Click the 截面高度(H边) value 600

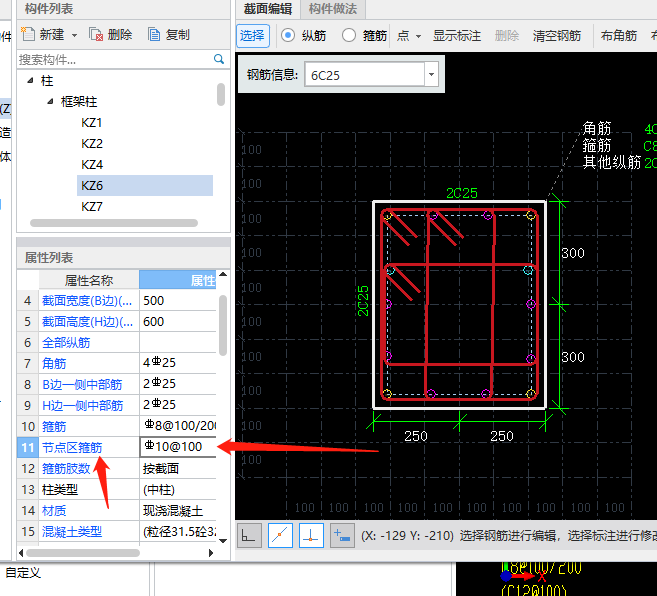pyautogui.click(x=177, y=321)
